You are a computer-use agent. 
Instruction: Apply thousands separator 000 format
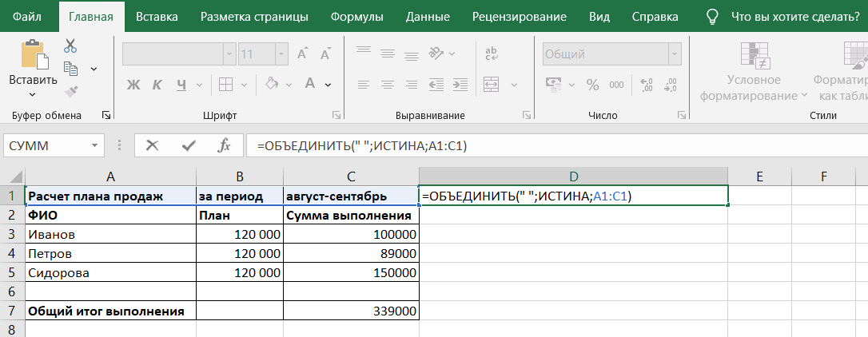616,85
